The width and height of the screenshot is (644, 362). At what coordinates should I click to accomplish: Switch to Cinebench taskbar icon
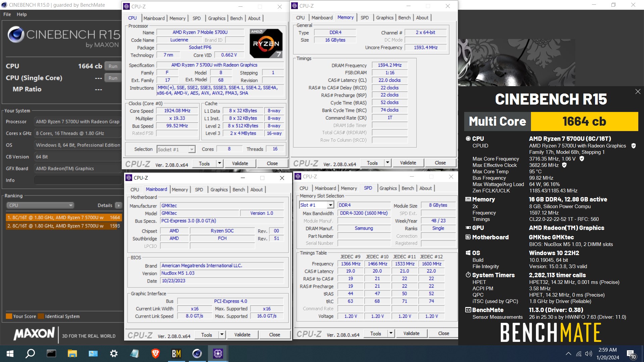pos(197,354)
